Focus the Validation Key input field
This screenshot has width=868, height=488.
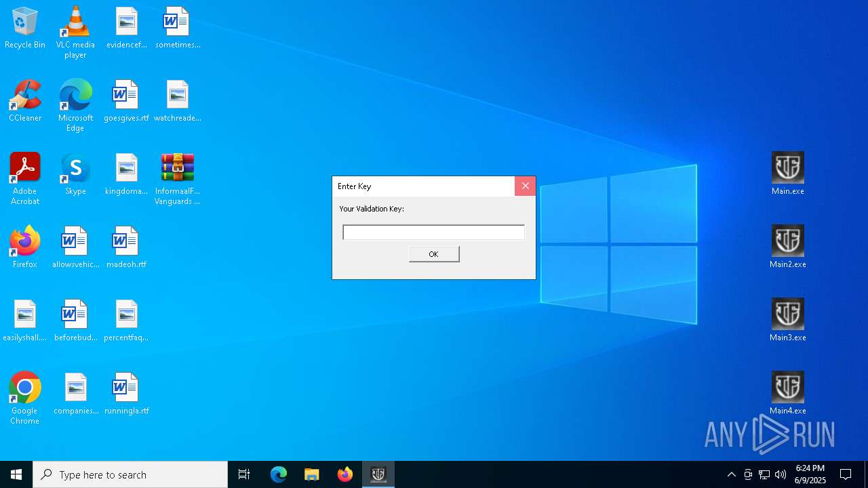coord(434,232)
